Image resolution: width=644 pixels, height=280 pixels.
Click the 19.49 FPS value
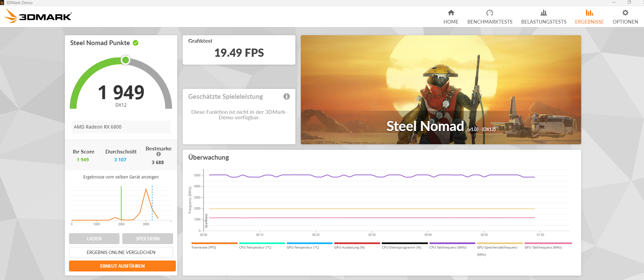239,53
